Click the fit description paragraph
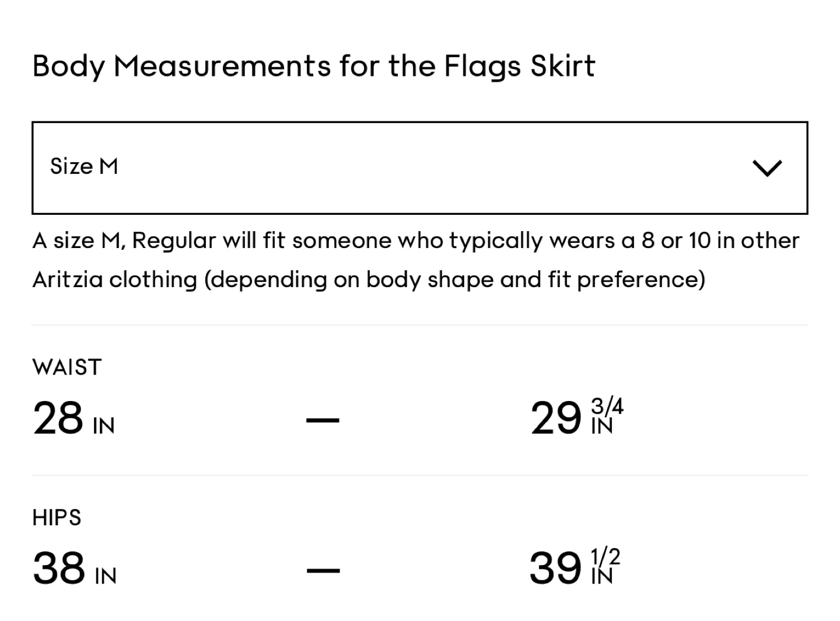The image size is (840, 621). click(x=416, y=259)
